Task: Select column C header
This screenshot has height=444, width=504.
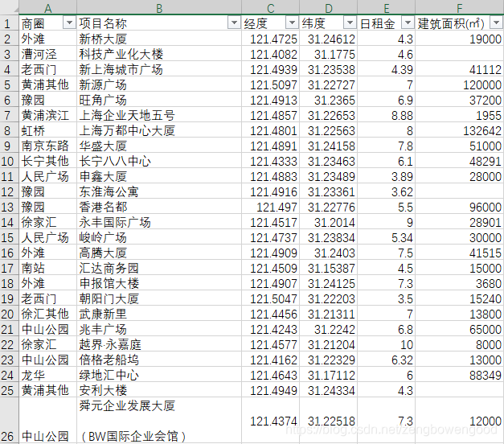Action: (x=270, y=7)
